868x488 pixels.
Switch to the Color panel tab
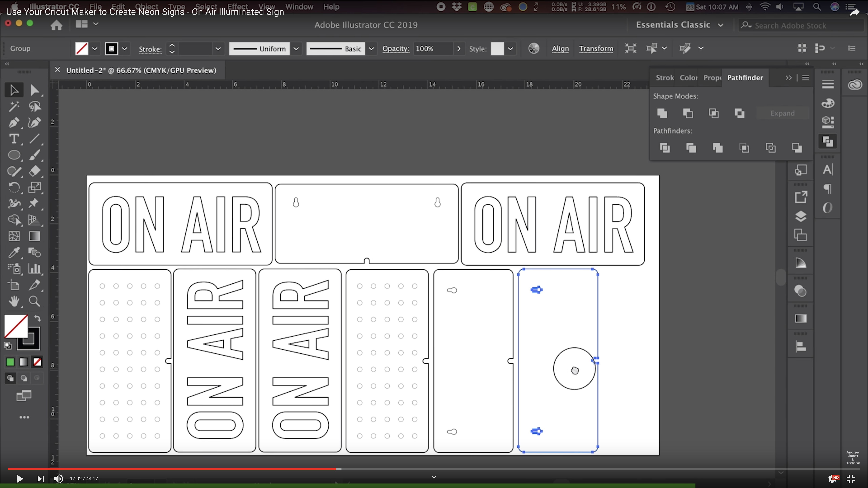688,77
